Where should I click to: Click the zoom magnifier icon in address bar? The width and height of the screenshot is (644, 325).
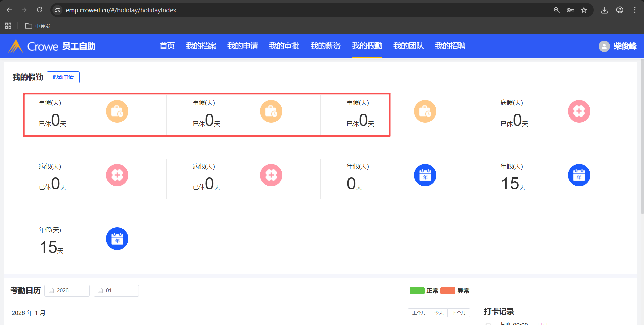(557, 10)
